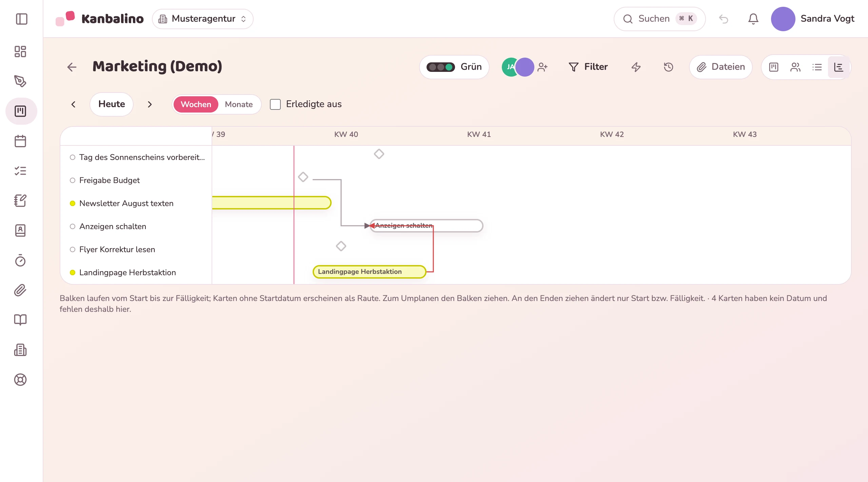Click the Tag des Sonnenscheins row label
The width and height of the screenshot is (868, 482).
[x=142, y=157]
